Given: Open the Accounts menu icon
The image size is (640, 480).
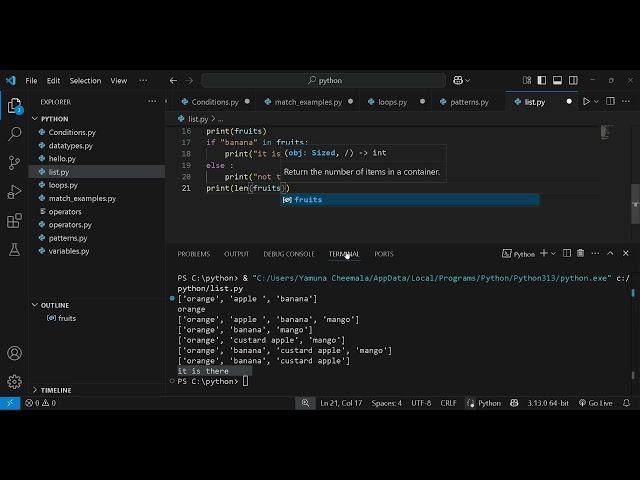Looking at the screenshot, I should [x=14, y=353].
